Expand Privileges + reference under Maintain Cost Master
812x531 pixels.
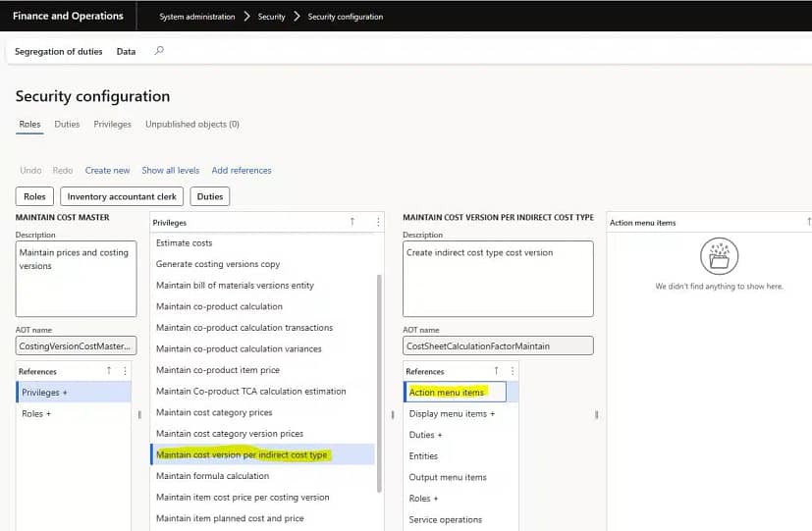pos(74,393)
